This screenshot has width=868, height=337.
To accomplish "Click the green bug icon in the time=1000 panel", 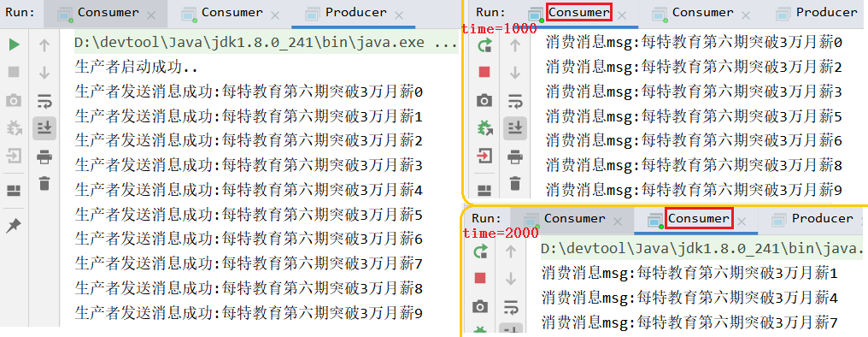I will point(484,128).
